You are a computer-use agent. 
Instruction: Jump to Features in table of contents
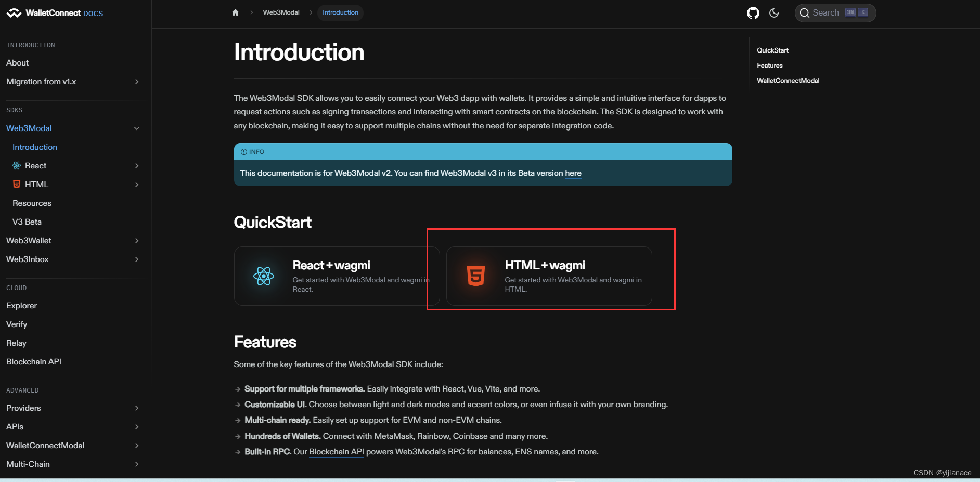pos(769,66)
